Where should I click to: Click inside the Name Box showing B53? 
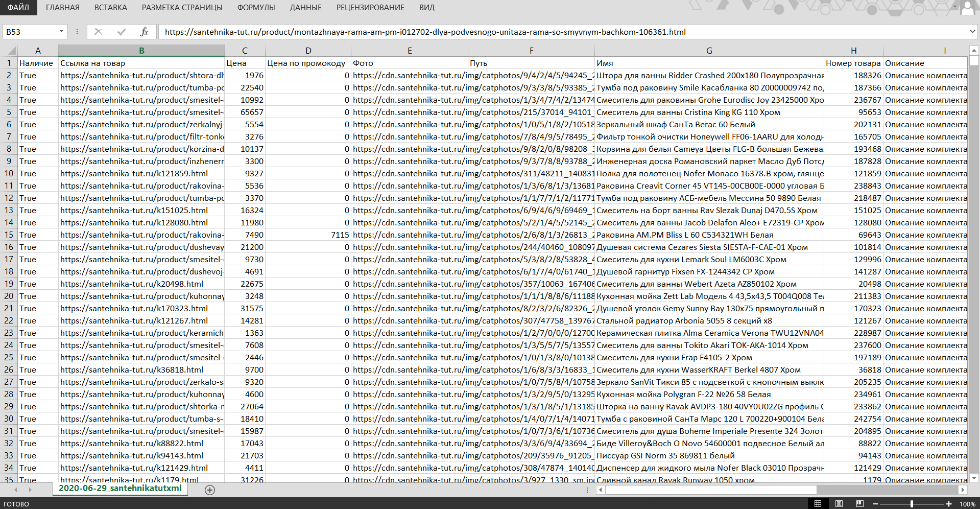pos(30,32)
